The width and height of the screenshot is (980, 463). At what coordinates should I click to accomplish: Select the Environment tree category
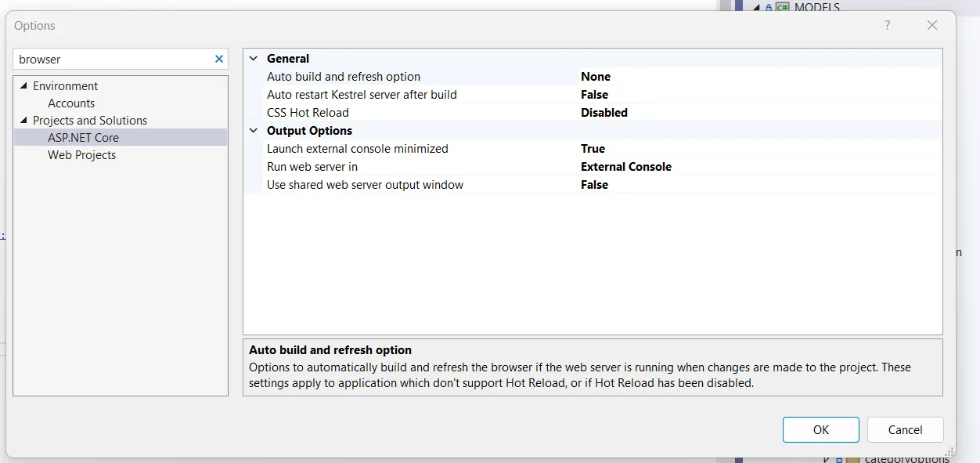65,86
